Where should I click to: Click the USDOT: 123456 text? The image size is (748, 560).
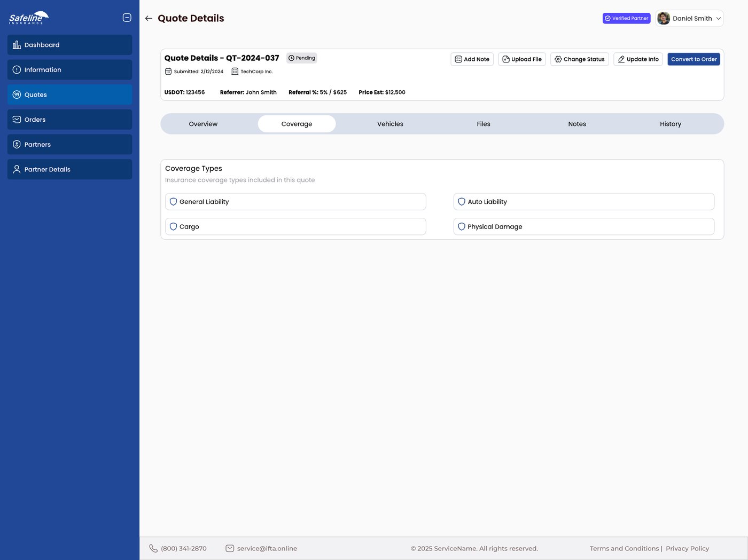pos(184,92)
